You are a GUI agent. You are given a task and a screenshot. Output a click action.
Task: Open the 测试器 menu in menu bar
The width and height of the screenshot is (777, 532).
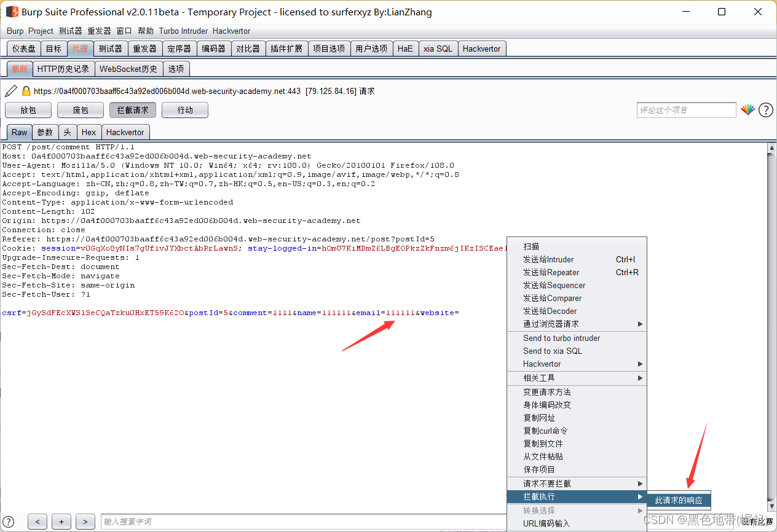[x=71, y=31]
